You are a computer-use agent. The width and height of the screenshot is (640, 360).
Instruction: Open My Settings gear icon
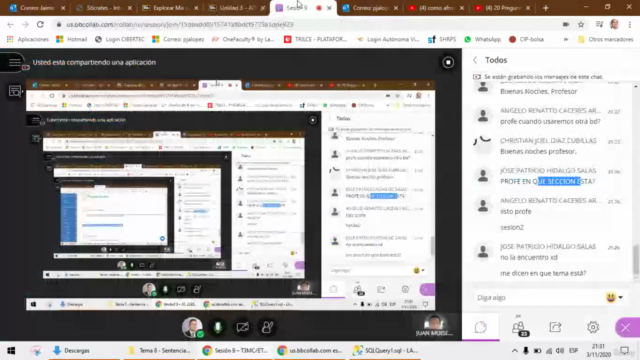(593, 327)
